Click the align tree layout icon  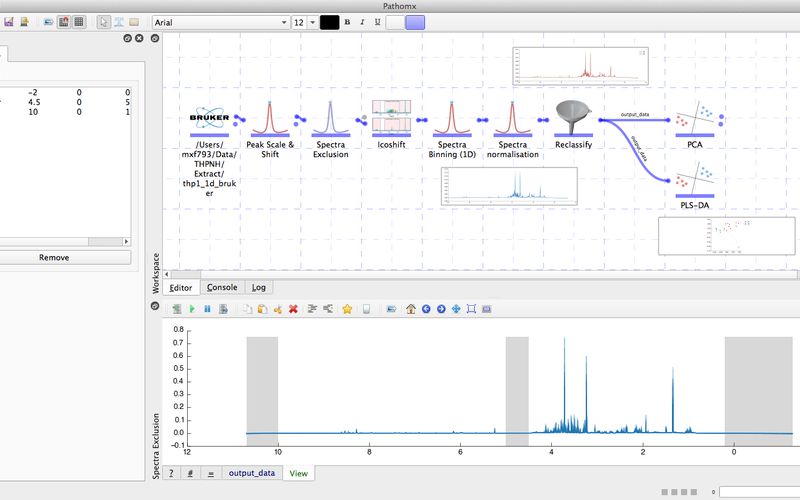tap(312, 309)
